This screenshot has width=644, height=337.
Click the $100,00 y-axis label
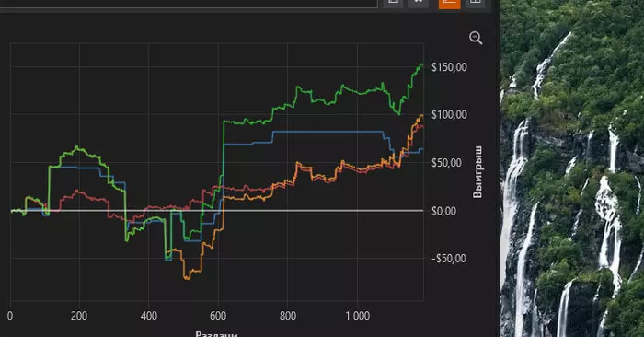tap(449, 115)
